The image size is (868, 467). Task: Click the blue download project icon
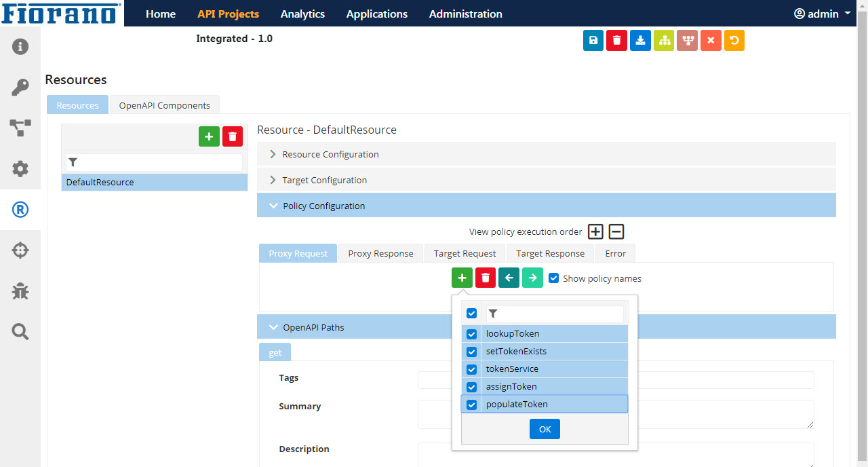(640, 41)
